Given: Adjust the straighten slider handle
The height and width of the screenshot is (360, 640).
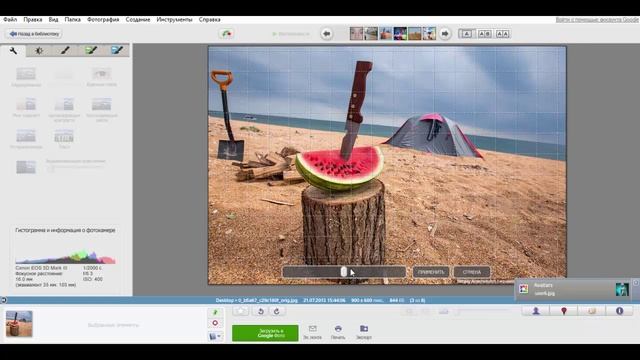Looking at the screenshot, I should (344, 272).
